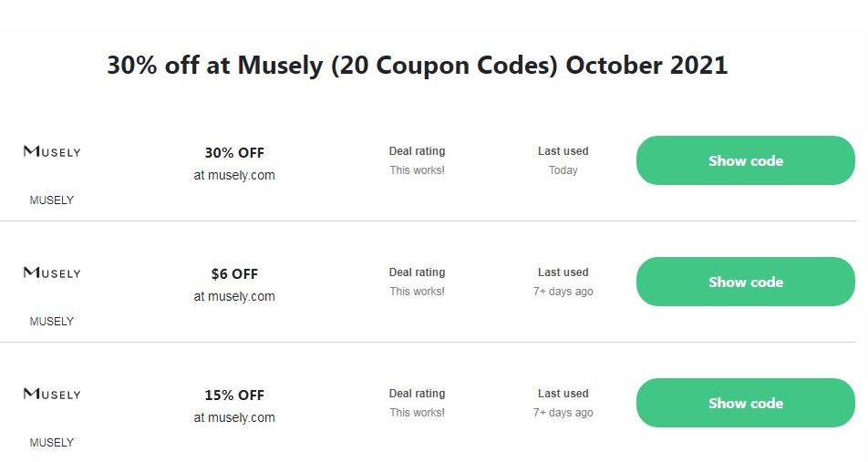The height and width of the screenshot is (462, 868).
Task: Click the "Today" last used text
Action: (563, 170)
